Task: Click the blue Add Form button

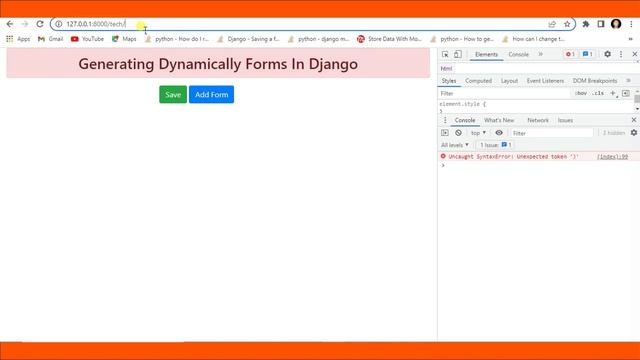Action: [211, 94]
